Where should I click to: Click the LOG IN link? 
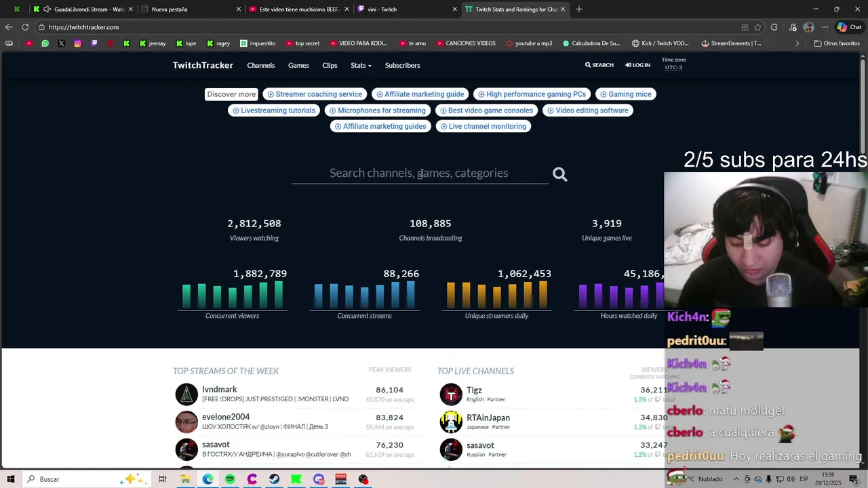pyautogui.click(x=637, y=65)
